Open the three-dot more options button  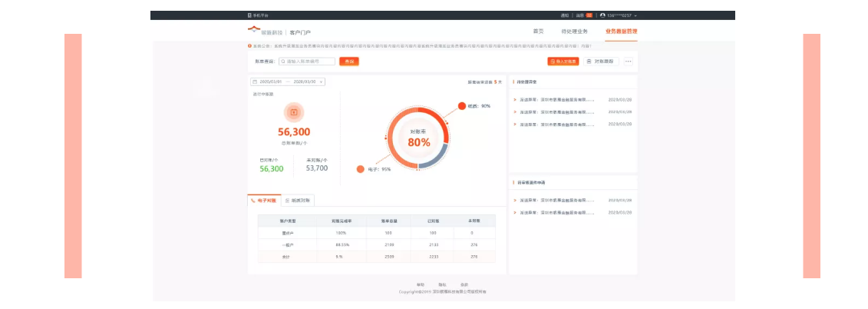click(x=629, y=61)
